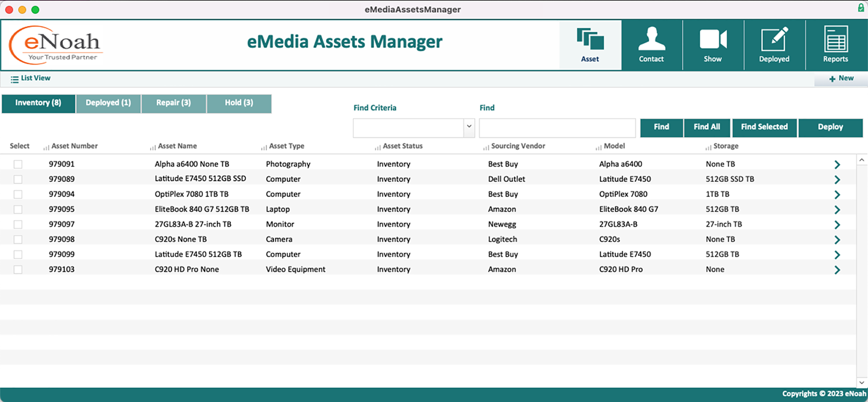868x402 pixels.
Task: Click the List View icon
Action: pos(14,79)
